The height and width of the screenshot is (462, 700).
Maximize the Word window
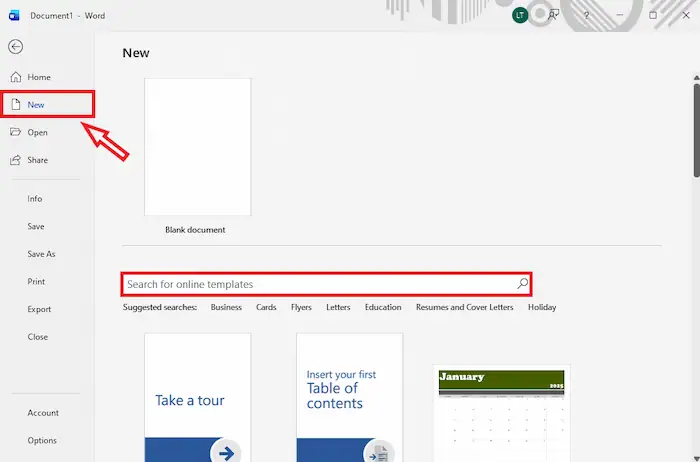tap(653, 15)
